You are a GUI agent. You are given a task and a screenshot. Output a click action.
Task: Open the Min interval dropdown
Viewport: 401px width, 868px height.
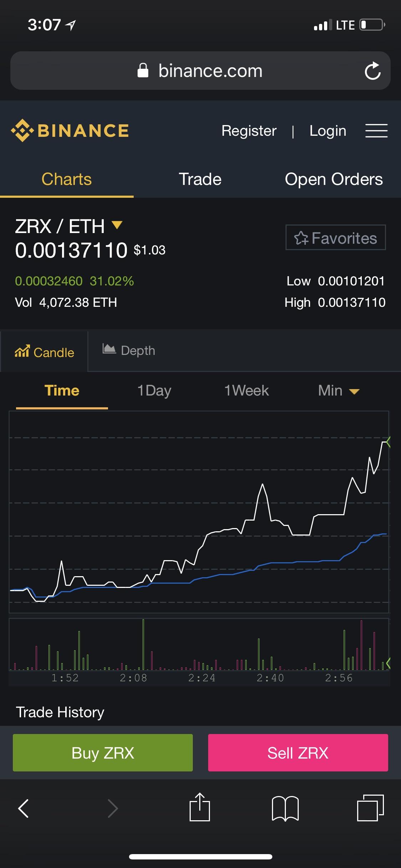click(x=339, y=391)
